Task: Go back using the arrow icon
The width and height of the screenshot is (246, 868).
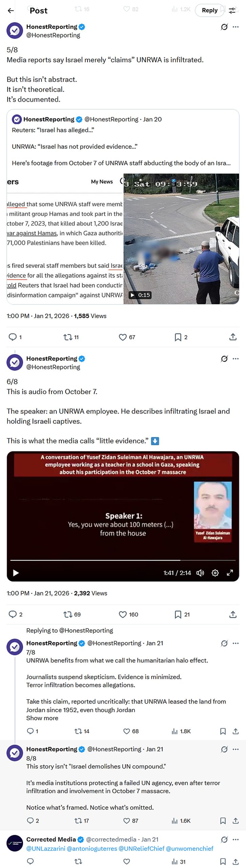Action: (11, 11)
